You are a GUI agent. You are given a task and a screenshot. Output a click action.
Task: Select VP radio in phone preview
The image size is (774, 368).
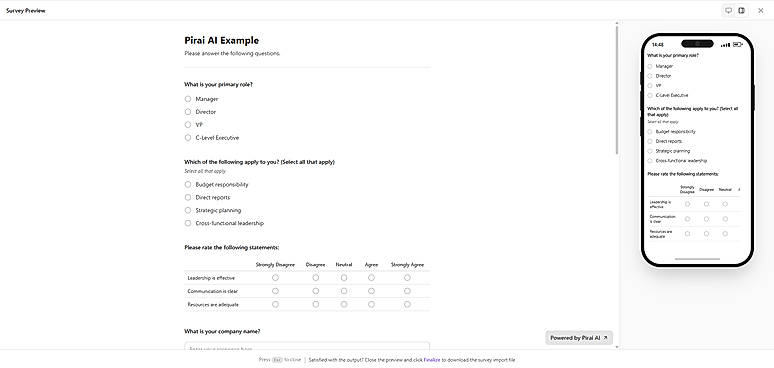650,85
